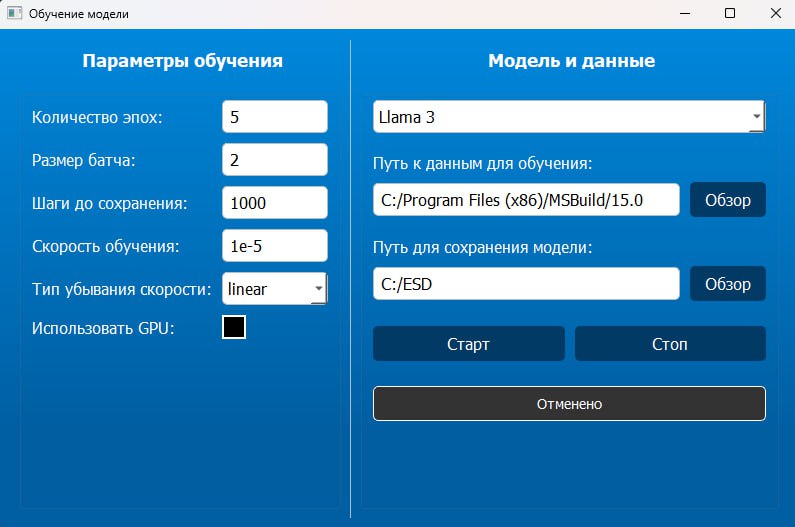Focus the Количество эпох input field
795x527 pixels.
[274, 117]
